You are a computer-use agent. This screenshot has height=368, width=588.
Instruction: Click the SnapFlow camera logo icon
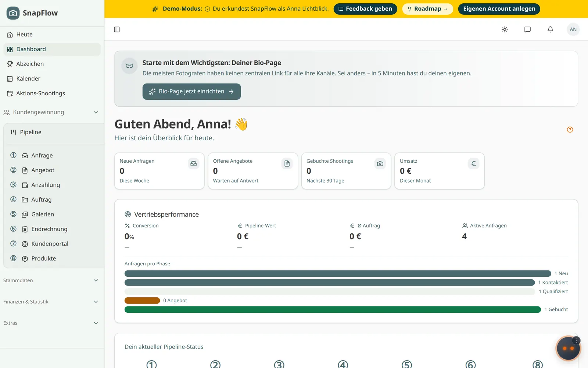coord(13,13)
